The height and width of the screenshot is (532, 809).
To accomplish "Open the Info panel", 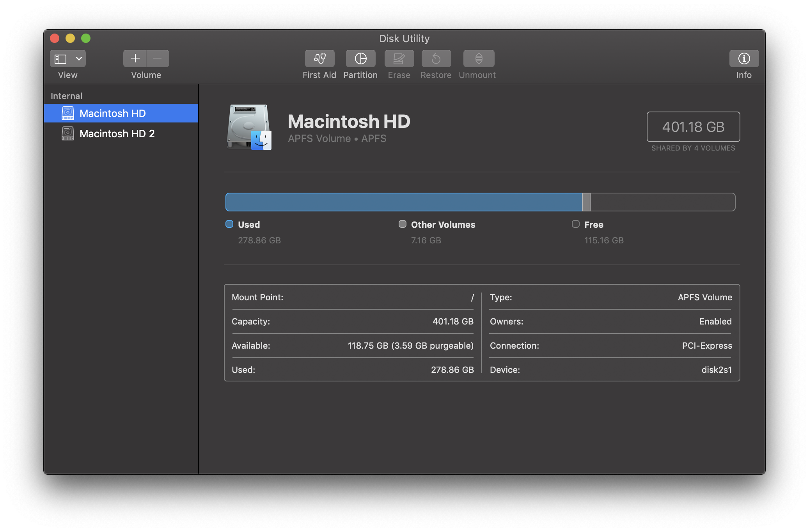I will pos(744,59).
